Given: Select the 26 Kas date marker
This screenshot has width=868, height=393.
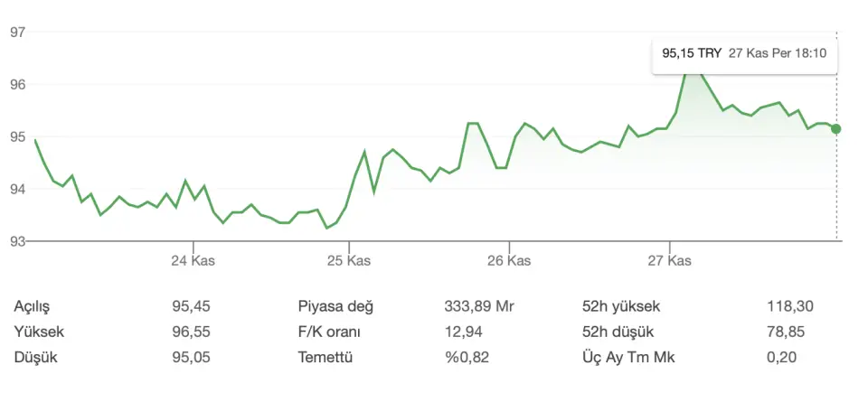Looking at the screenshot, I should pos(508,260).
